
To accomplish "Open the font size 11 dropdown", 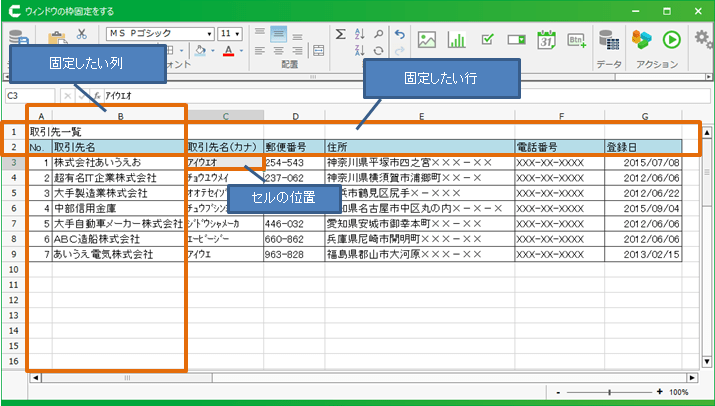I will coord(230,33).
